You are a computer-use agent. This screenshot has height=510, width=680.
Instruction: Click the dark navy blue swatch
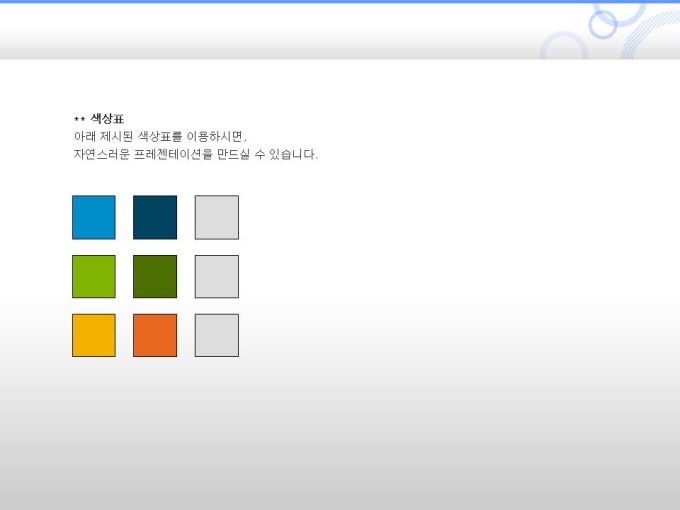tap(155, 217)
